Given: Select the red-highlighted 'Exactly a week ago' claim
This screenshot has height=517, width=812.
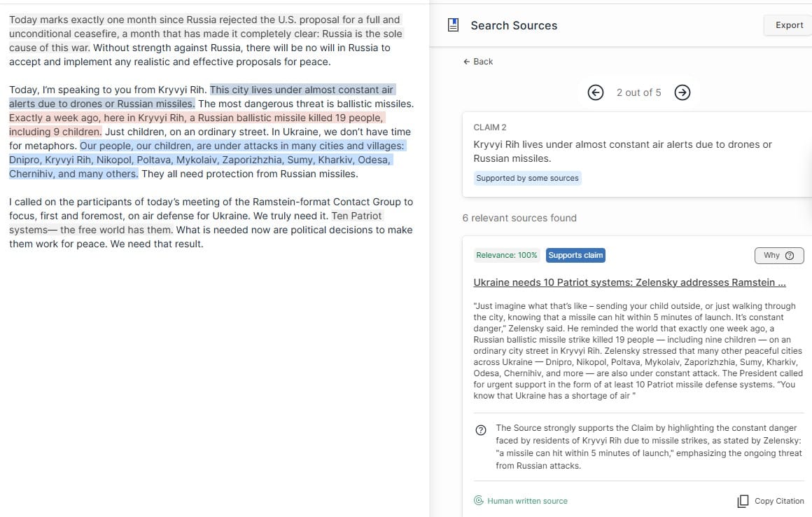Looking at the screenshot, I should (197, 125).
